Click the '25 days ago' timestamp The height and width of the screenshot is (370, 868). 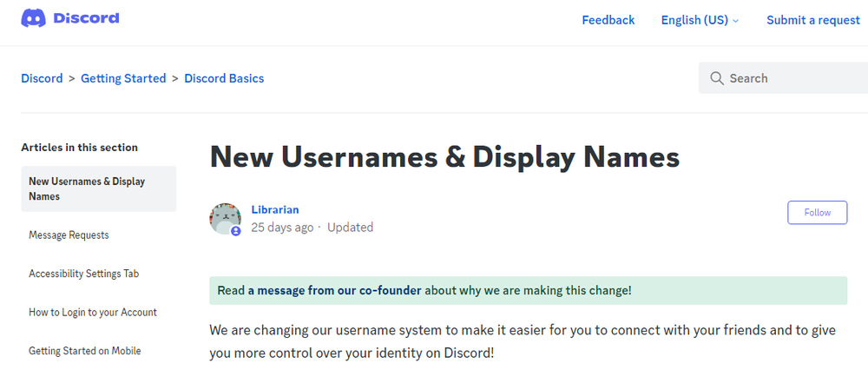pos(282,227)
